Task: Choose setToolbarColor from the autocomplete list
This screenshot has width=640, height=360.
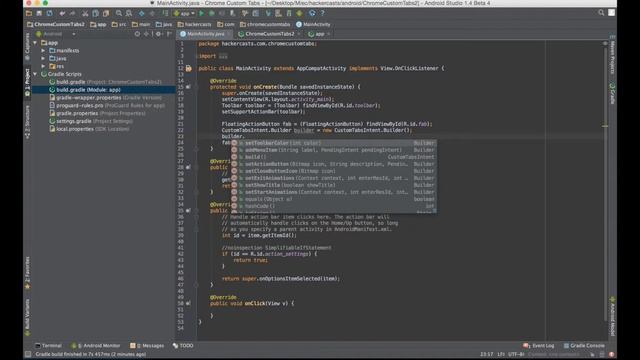Action: (x=333, y=143)
